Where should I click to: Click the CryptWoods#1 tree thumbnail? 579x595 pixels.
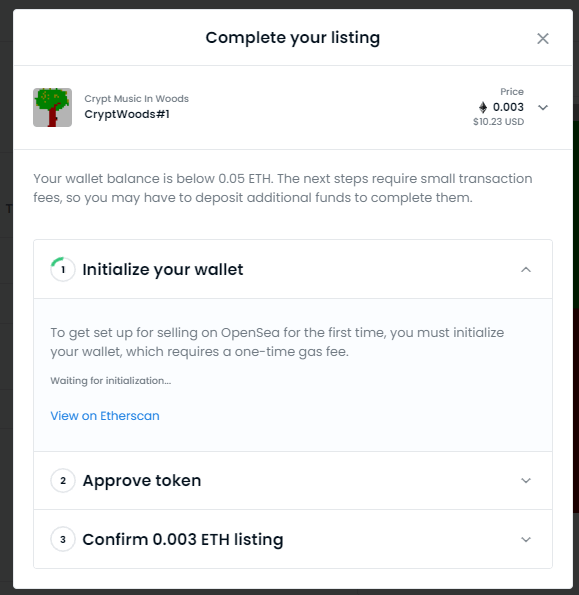pos(52,107)
